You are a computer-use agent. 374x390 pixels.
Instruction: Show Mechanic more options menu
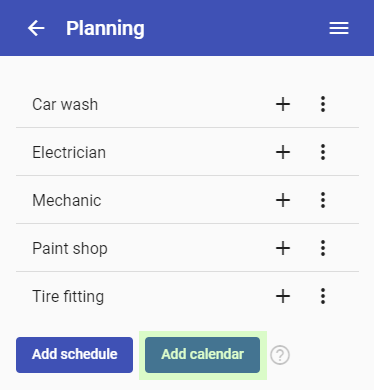tap(323, 200)
